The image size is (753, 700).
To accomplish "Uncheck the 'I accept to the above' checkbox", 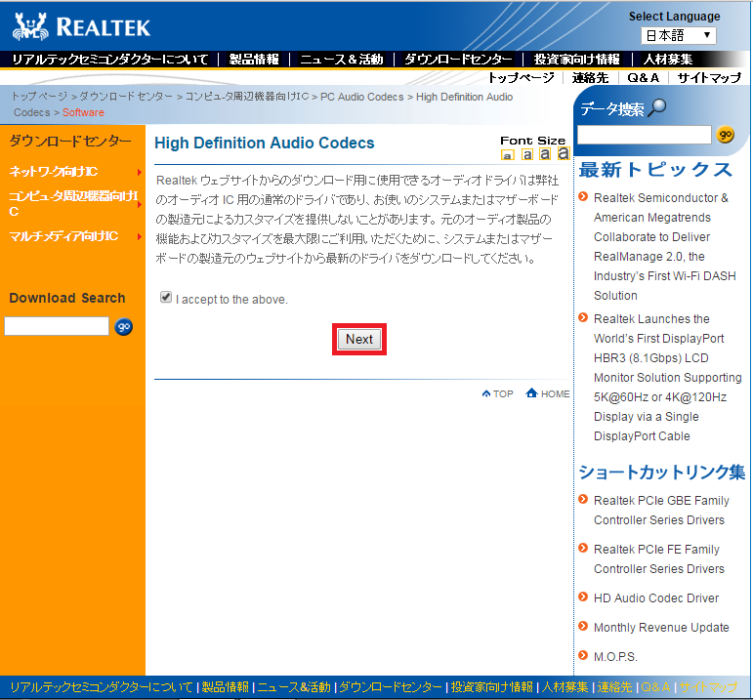I will pyautogui.click(x=166, y=297).
